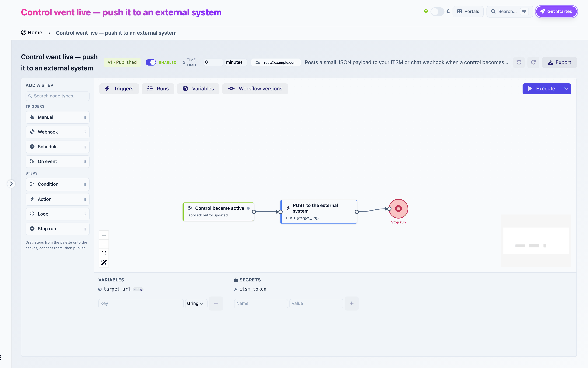This screenshot has height=368, width=588.
Task: Select the Condition step palette item
Action: point(58,185)
